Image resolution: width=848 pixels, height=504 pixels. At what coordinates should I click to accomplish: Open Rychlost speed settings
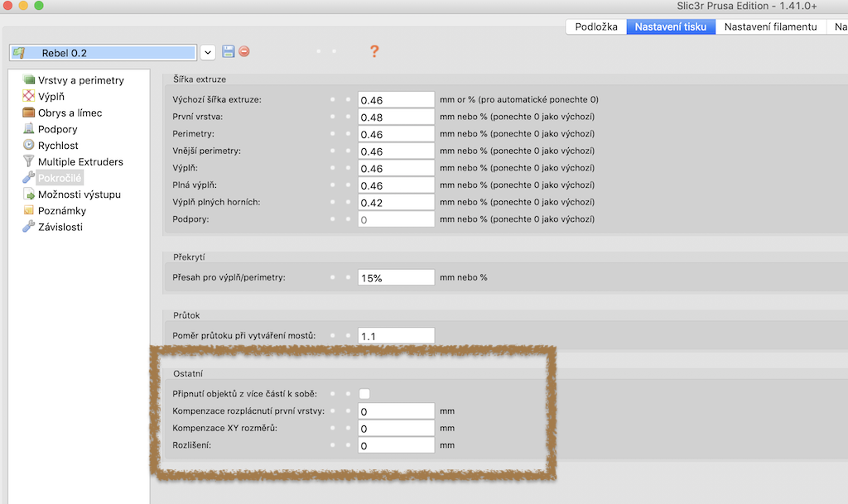coord(58,146)
